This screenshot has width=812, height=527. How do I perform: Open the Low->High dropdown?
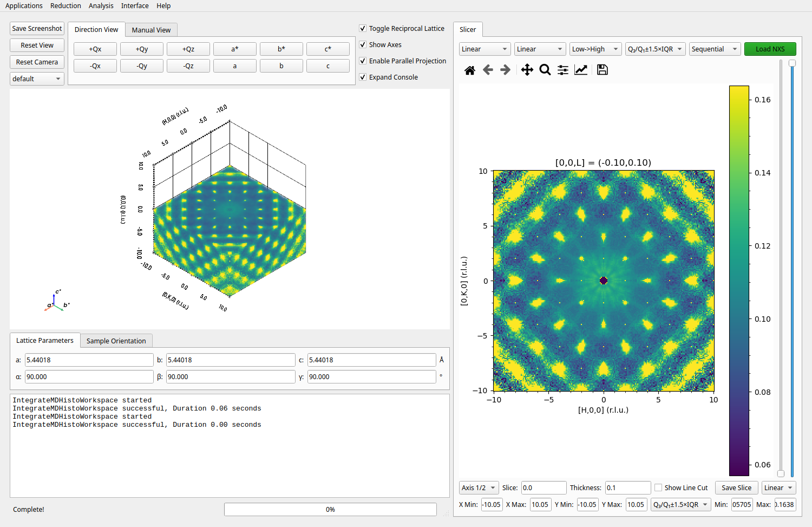tap(595, 49)
